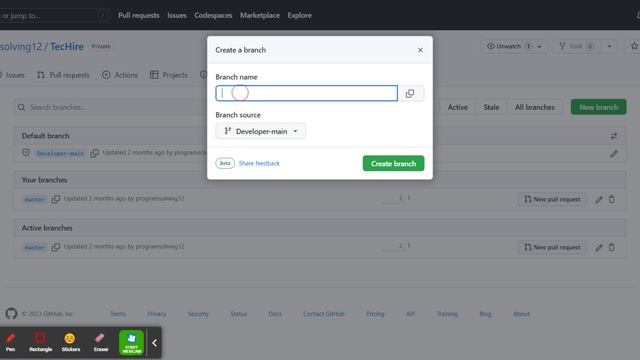Open the Developer-main branch link
The width and height of the screenshot is (640, 360).
[60, 153]
